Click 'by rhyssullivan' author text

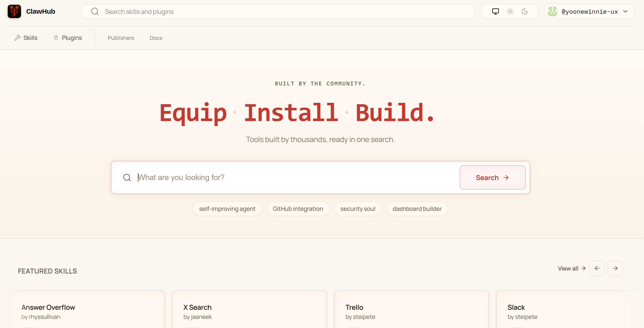pyautogui.click(x=41, y=317)
